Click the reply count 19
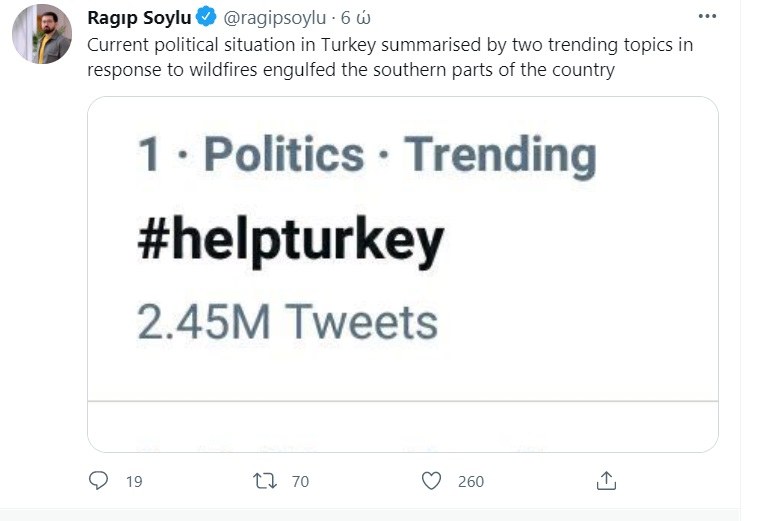This screenshot has width=770, height=521. coord(134,482)
